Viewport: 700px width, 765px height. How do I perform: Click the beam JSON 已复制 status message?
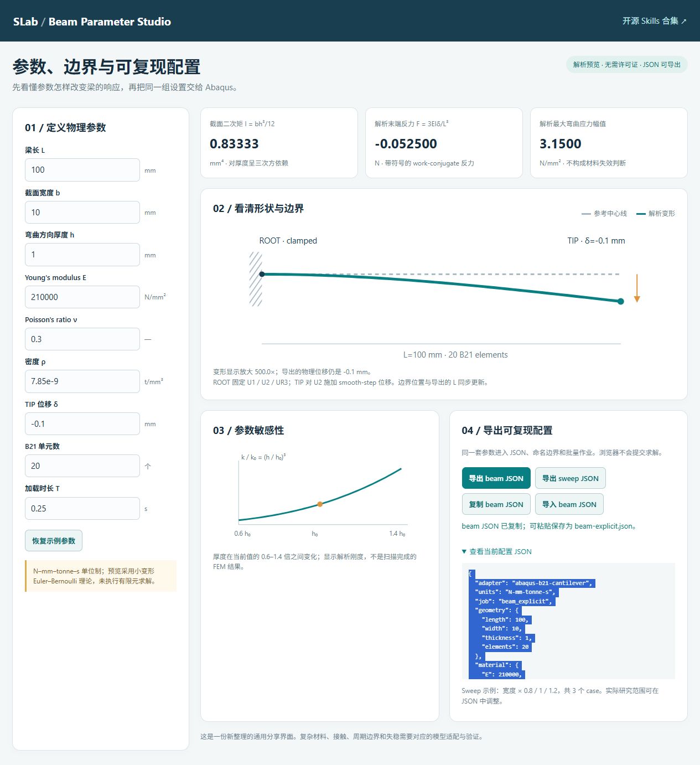pyautogui.click(x=549, y=526)
